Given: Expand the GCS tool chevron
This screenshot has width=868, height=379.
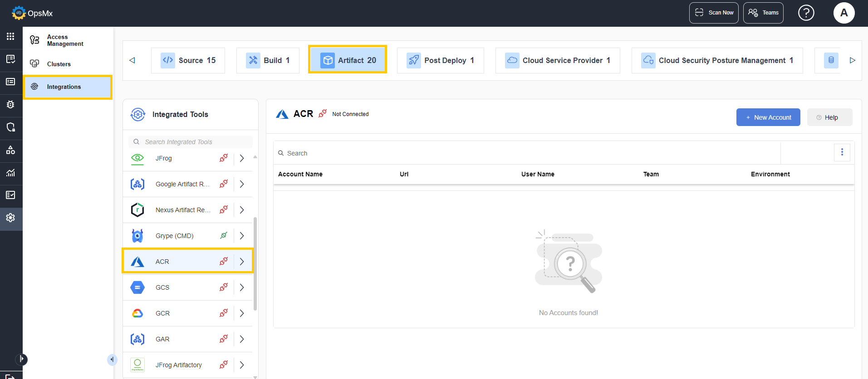Looking at the screenshot, I should point(242,287).
